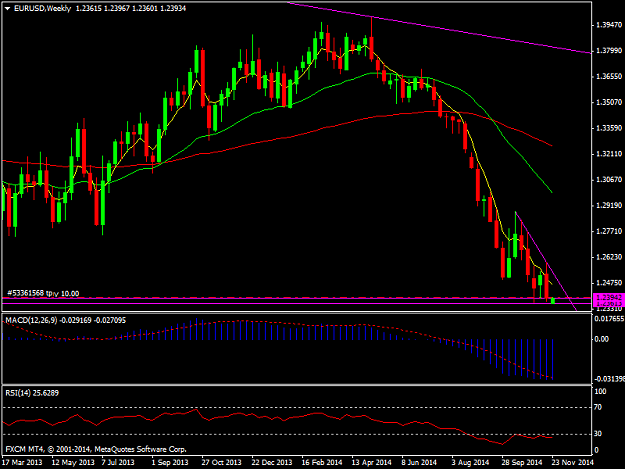Select the magenta horizontal support line
This screenshot has height=469, width=625.
297,304
